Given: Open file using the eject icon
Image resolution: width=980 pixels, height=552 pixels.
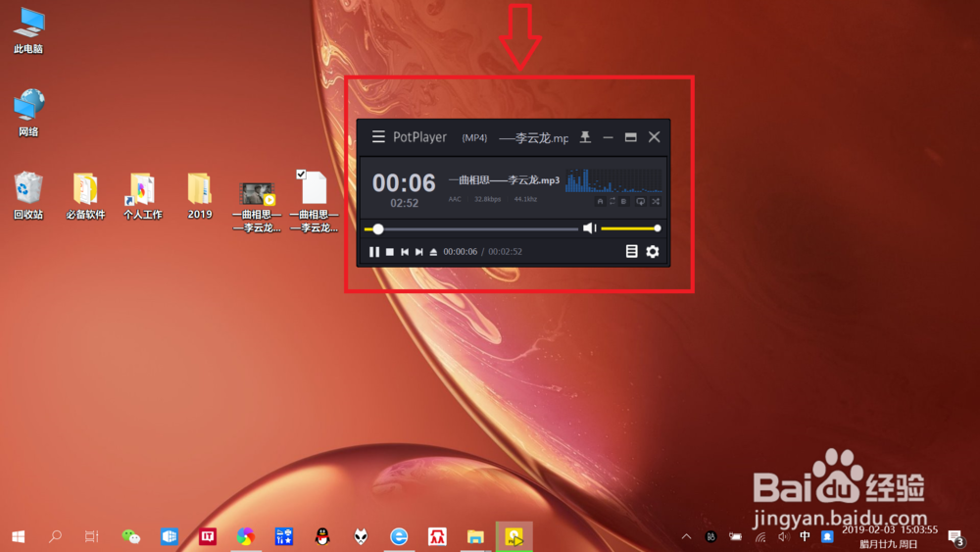Looking at the screenshot, I should pos(433,252).
